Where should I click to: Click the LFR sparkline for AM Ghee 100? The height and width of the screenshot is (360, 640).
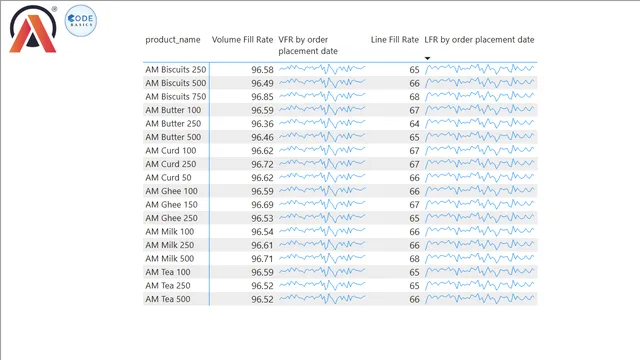click(480, 190)
